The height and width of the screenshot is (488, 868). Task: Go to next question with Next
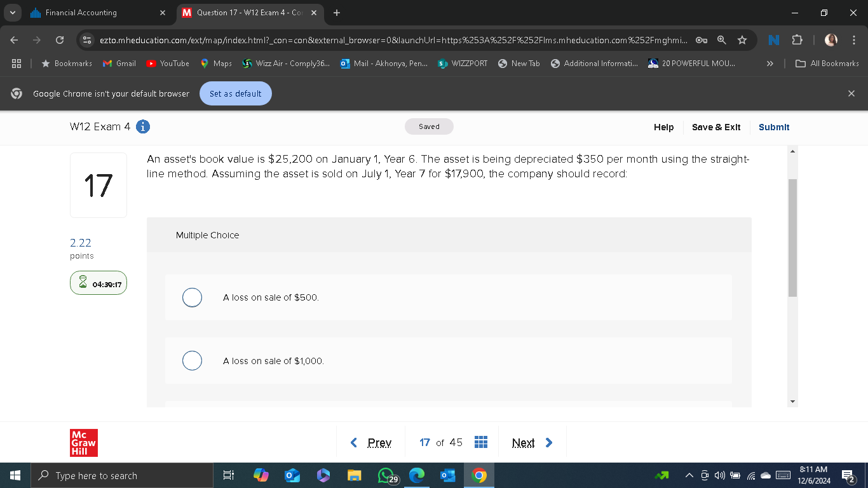[x=532, y=442]
